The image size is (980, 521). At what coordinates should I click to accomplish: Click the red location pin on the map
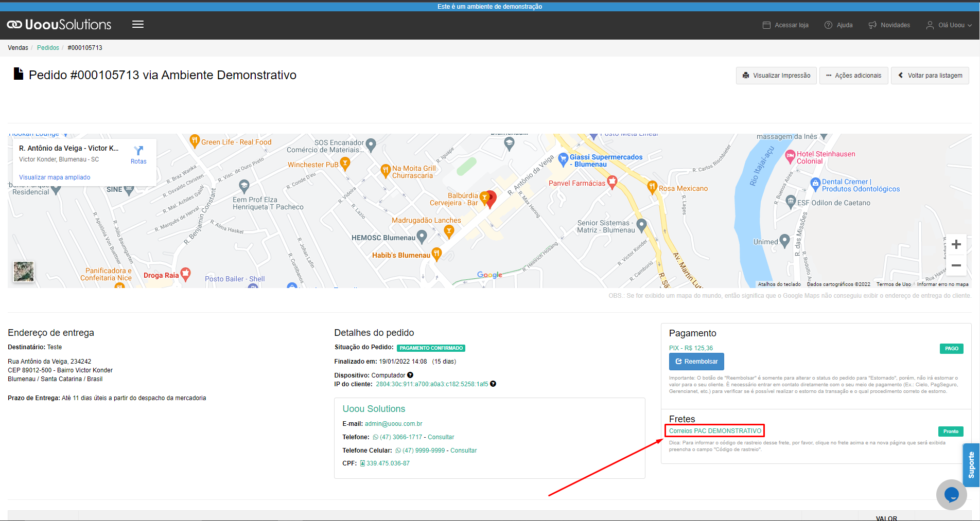coord(491,199)
